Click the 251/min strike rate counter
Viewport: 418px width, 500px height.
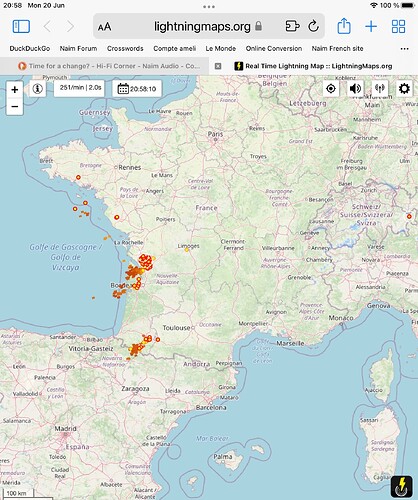(80, 88)
